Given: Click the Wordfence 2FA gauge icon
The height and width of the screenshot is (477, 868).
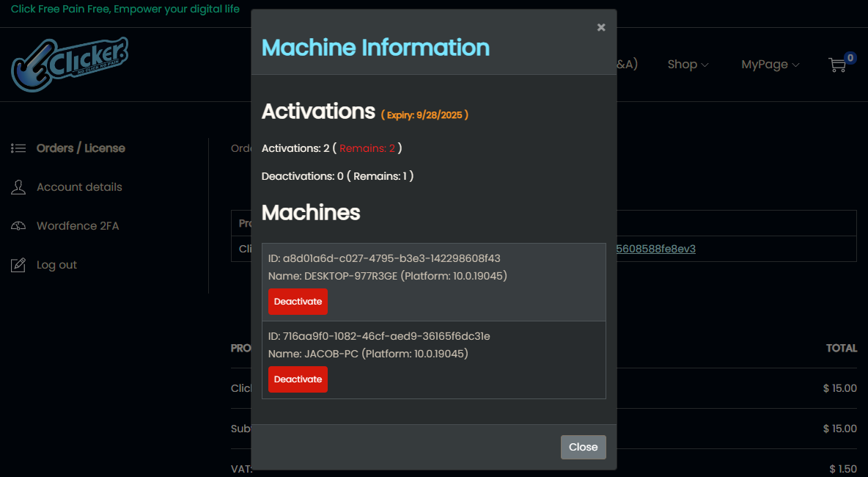Looking at the screenshot, I should 18,226.
